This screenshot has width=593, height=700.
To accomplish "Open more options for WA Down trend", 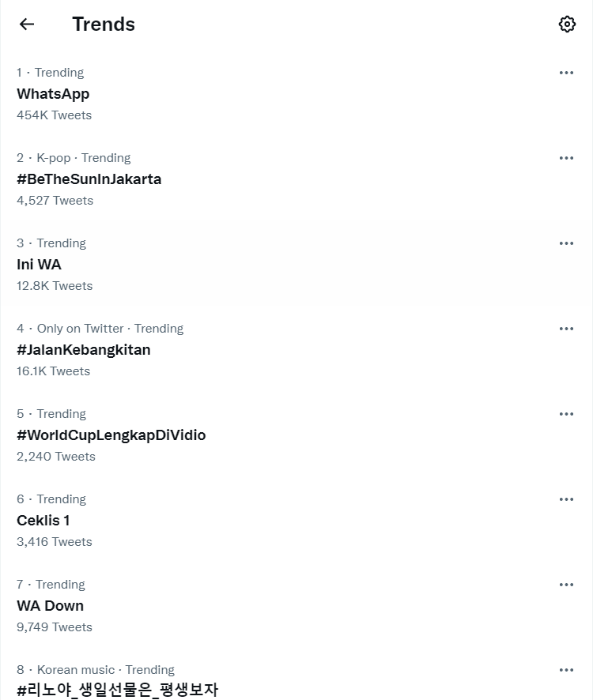I will tap(566, 585).
